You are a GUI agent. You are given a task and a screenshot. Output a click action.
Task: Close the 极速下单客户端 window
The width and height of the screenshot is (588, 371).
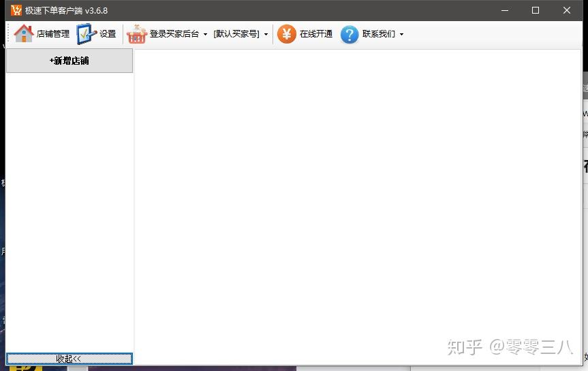tap(567, 10)
